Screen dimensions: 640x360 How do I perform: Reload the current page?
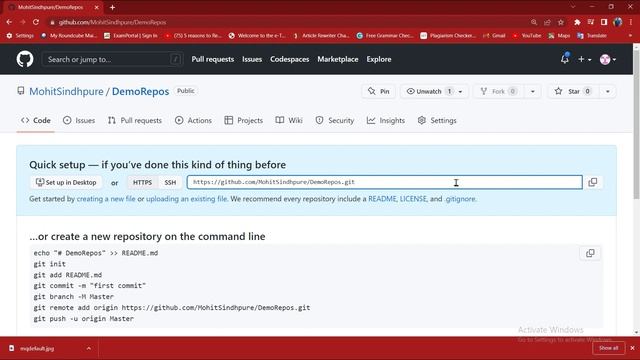[x=36, y=22]
